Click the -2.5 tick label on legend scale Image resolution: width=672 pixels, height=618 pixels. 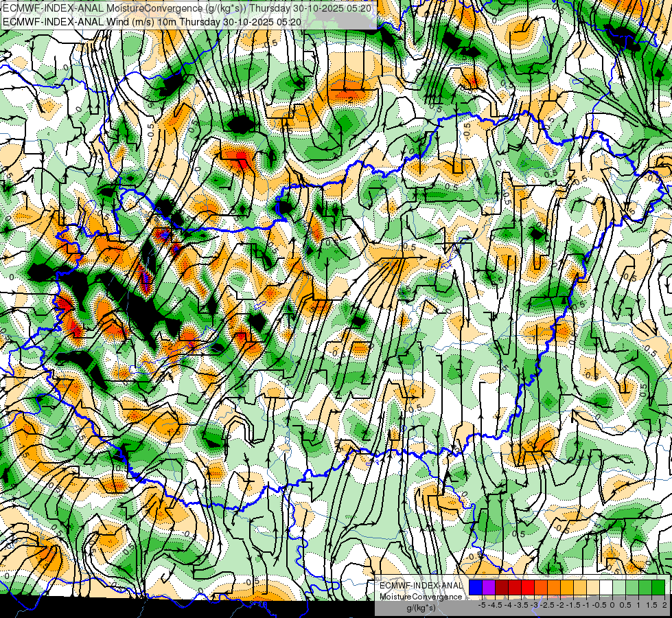(547, 605)
